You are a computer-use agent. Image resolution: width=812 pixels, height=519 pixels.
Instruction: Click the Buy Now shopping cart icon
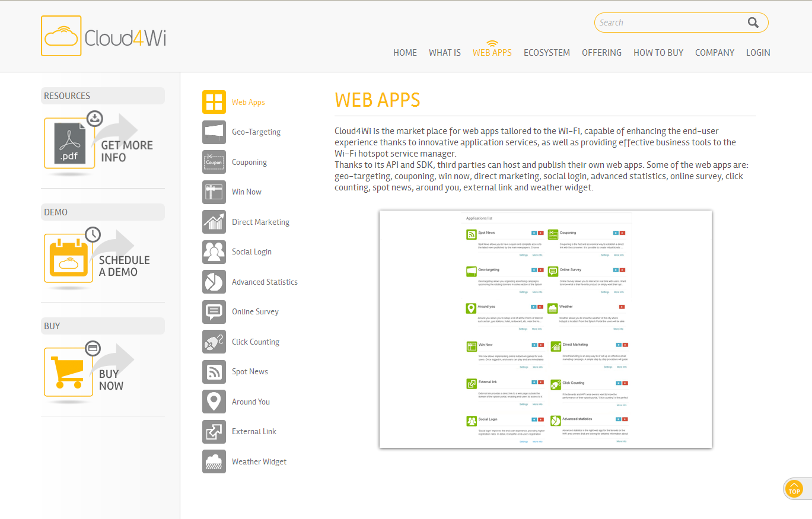[x=69, y=372]
